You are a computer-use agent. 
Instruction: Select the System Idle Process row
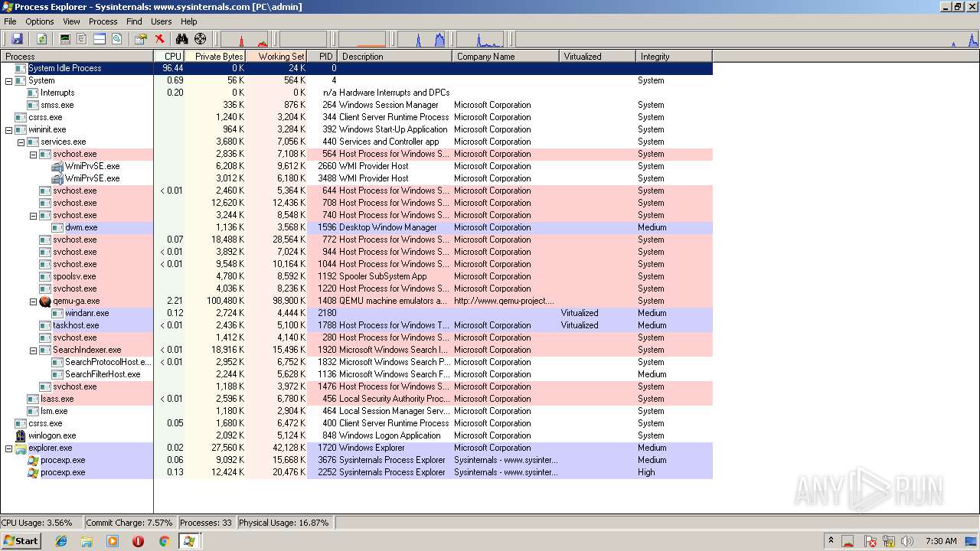[x=356, y=68]
